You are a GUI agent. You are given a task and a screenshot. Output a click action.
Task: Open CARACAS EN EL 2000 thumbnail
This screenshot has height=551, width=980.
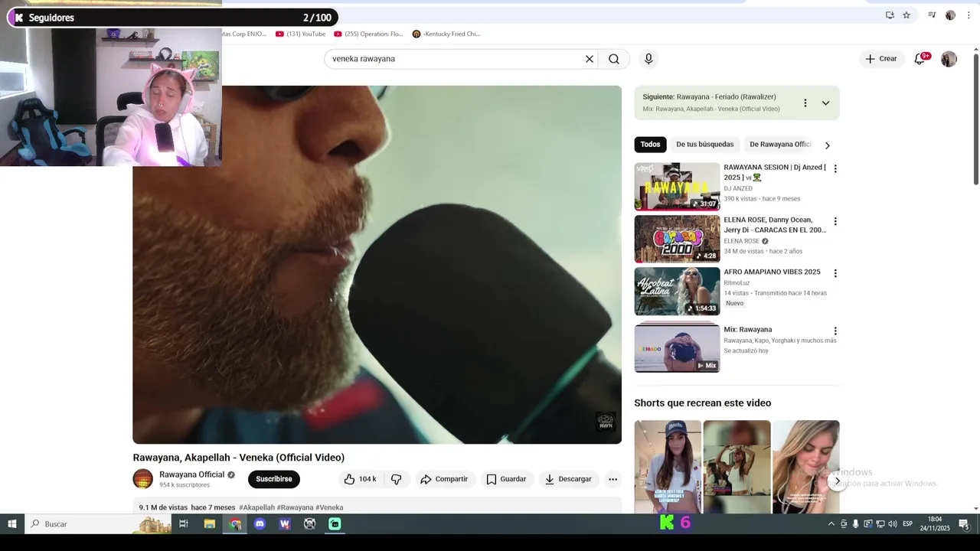click(677, 239)
